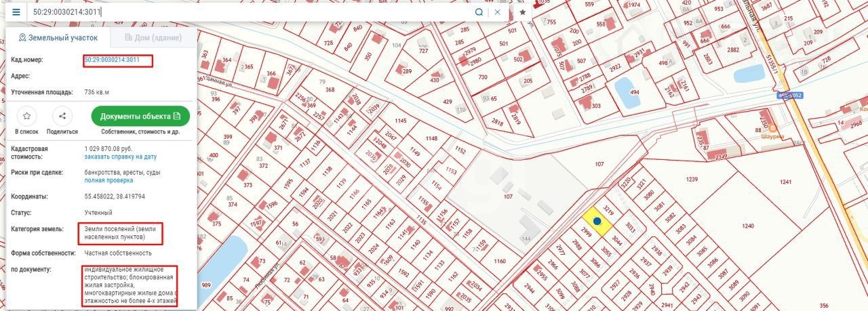
Task: Click the blue marker on the yellow parcel
Action: point(597,221)
